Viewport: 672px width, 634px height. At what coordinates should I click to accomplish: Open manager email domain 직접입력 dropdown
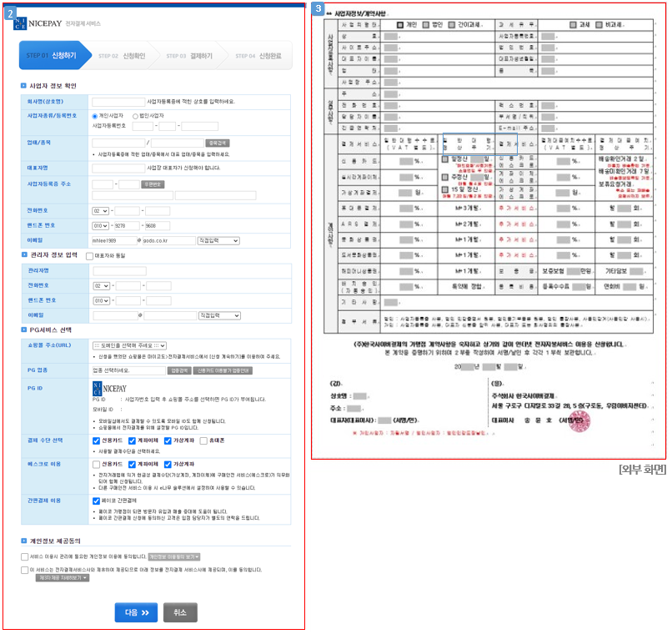point(220,315)
